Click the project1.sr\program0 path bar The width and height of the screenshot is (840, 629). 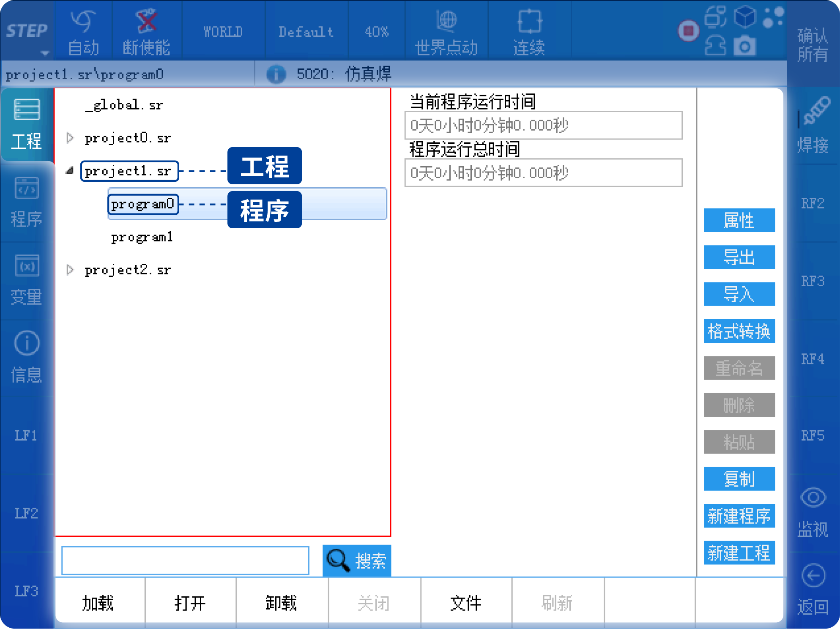click(128, 74)
